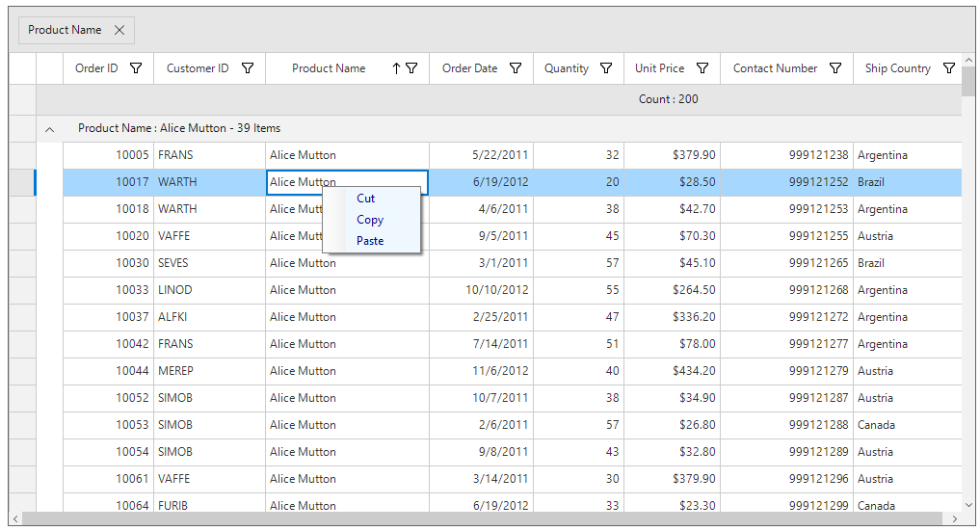Click the Product Name column header label
Viewport: 980px width, 531px height.
coord(329,68)
